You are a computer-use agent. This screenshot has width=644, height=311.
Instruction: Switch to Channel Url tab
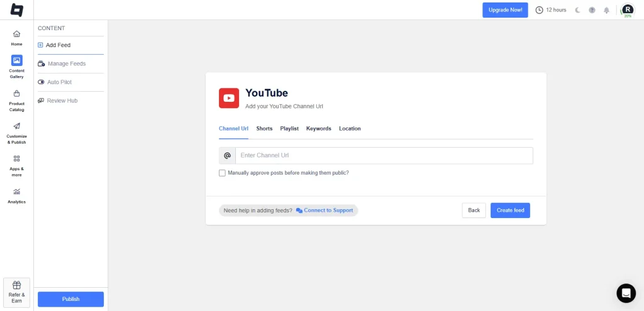coord(233,128)
